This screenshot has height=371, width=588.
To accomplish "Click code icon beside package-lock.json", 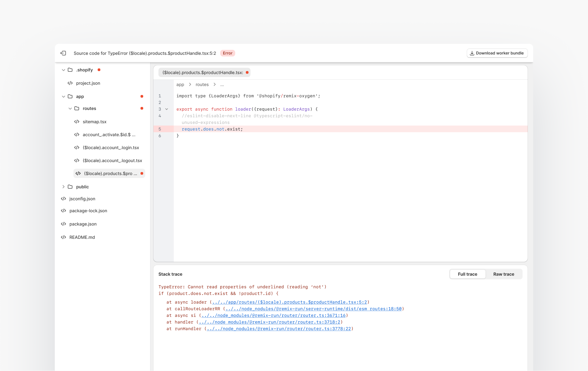I will click(x=63, y=211).
